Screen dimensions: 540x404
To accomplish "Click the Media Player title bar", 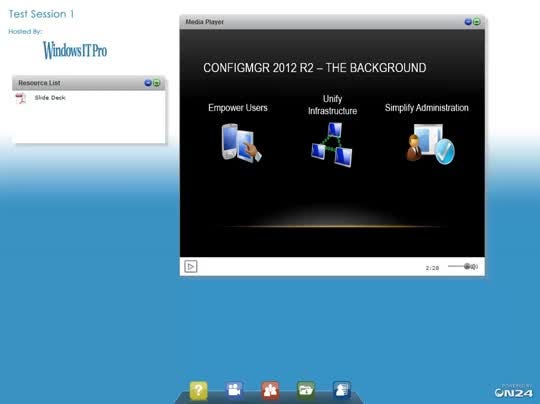I will tap(332, 22).
